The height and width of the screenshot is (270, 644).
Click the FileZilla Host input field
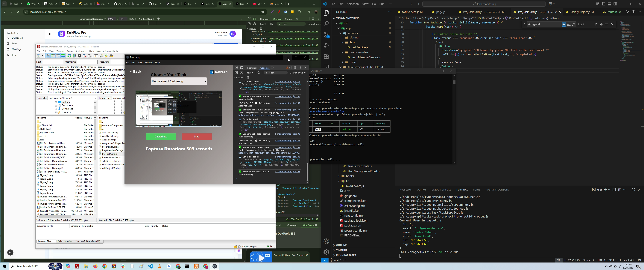coord(53,62)
